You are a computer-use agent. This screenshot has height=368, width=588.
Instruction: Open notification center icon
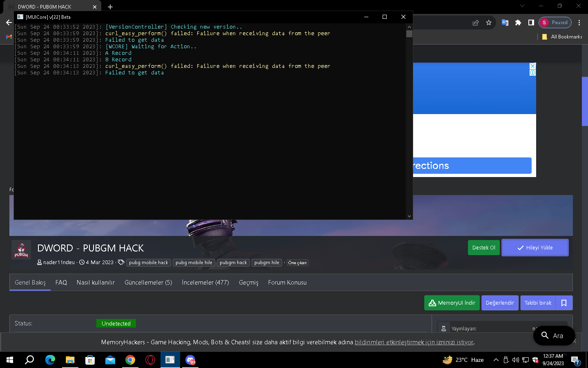click(x=575, y=360)
